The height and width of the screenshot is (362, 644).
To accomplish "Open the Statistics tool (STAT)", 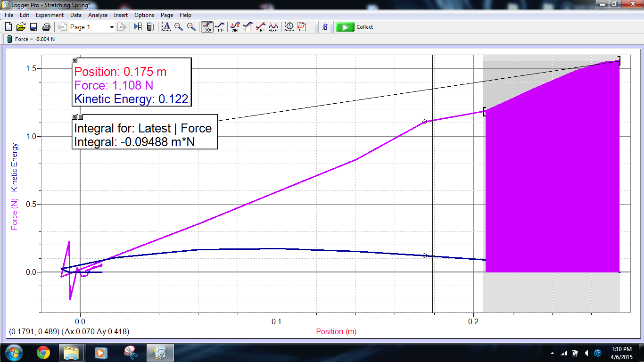I will (x=235, y=27).
